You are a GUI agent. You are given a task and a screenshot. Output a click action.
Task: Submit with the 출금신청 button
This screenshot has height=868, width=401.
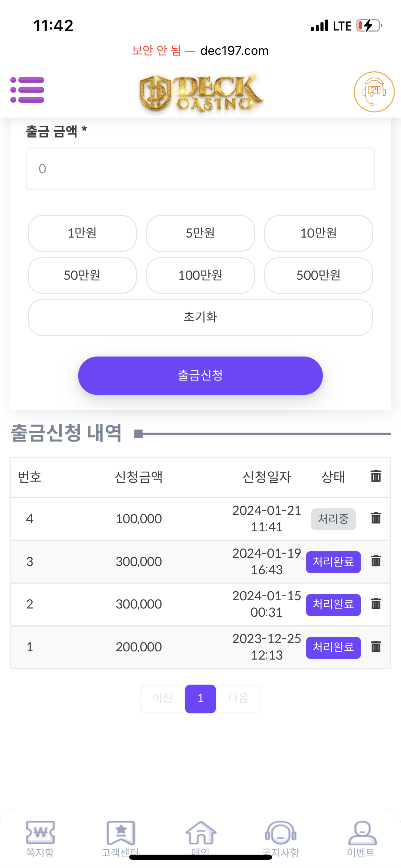point(200,375)
